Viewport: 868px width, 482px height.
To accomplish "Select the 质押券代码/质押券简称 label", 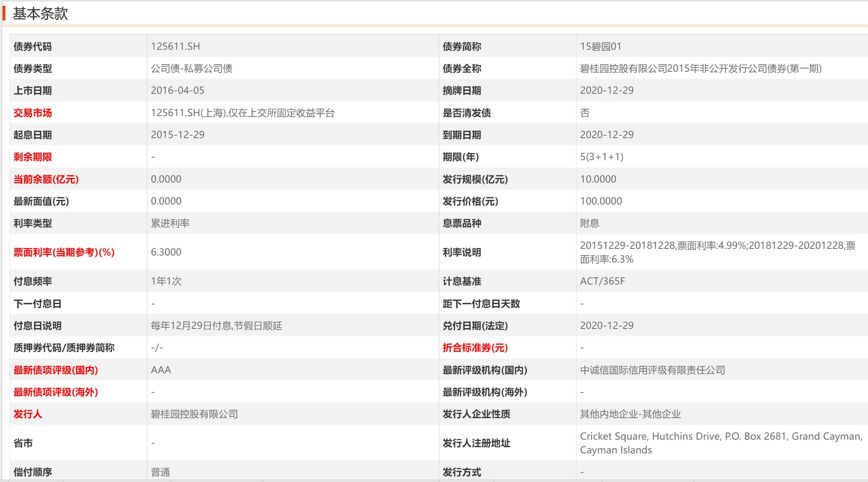I will (64, 348).
